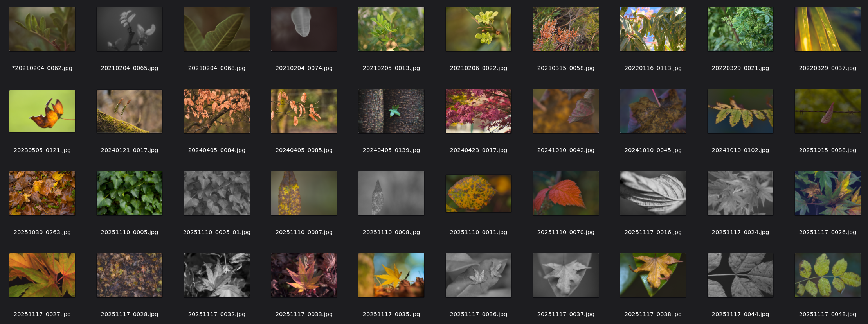Click the filename label 20251117_0027.jpg
The width and height of the screenshot is (868, 324).
coord(42,314)
